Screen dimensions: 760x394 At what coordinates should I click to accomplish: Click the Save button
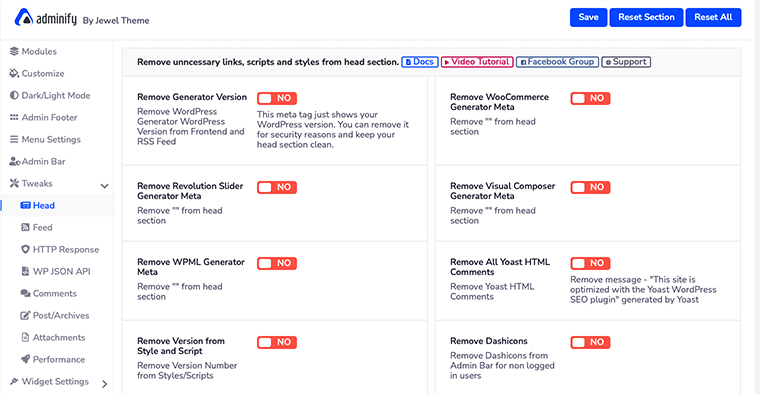pos(588,17)
